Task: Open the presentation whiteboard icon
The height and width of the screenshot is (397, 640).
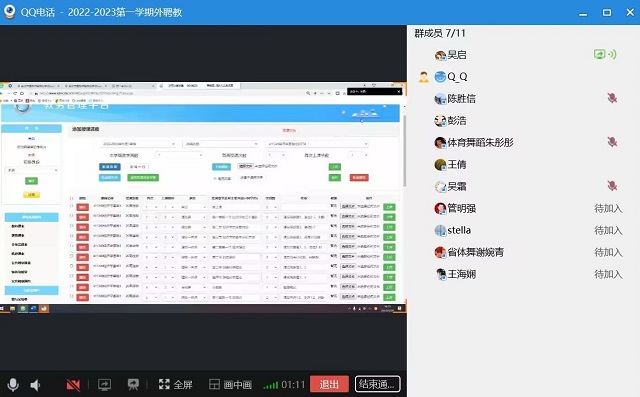Action: pyautogui.click(x=133, y=384)
